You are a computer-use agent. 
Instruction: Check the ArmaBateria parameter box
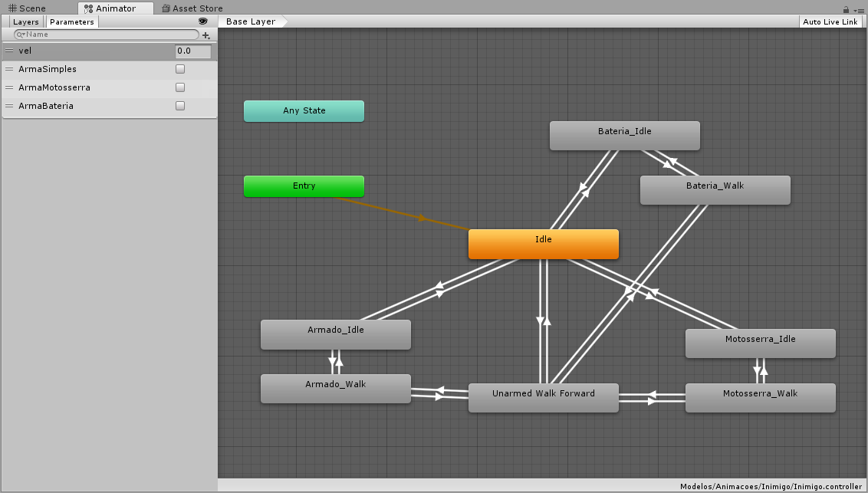tap(180, 106)
